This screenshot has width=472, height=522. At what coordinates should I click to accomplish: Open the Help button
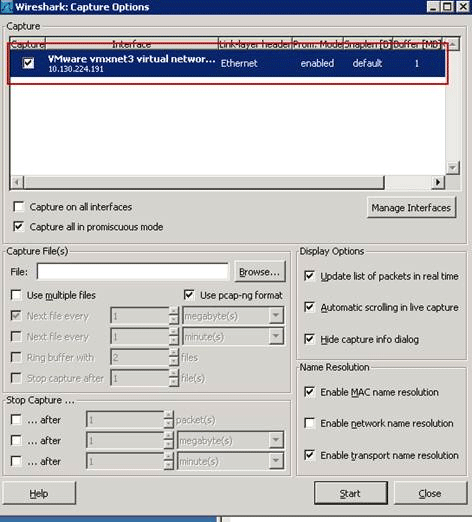pyautogui.click(x=39, y=493)
